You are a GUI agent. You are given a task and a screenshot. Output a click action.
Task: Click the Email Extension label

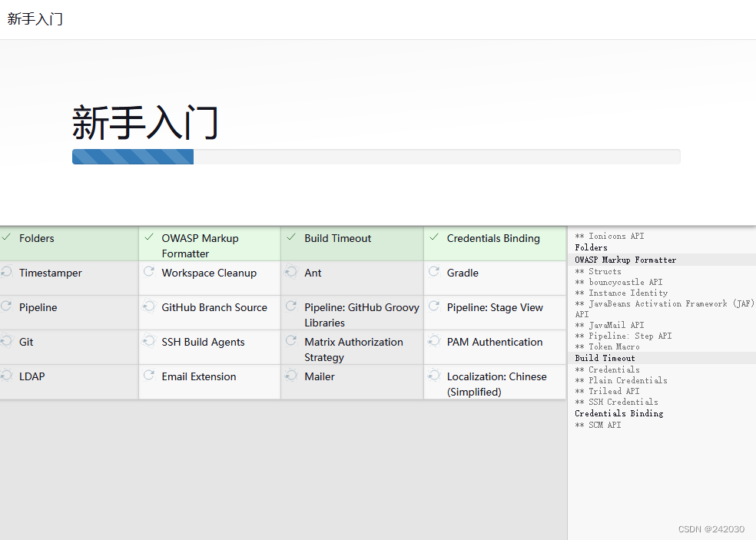199,376
